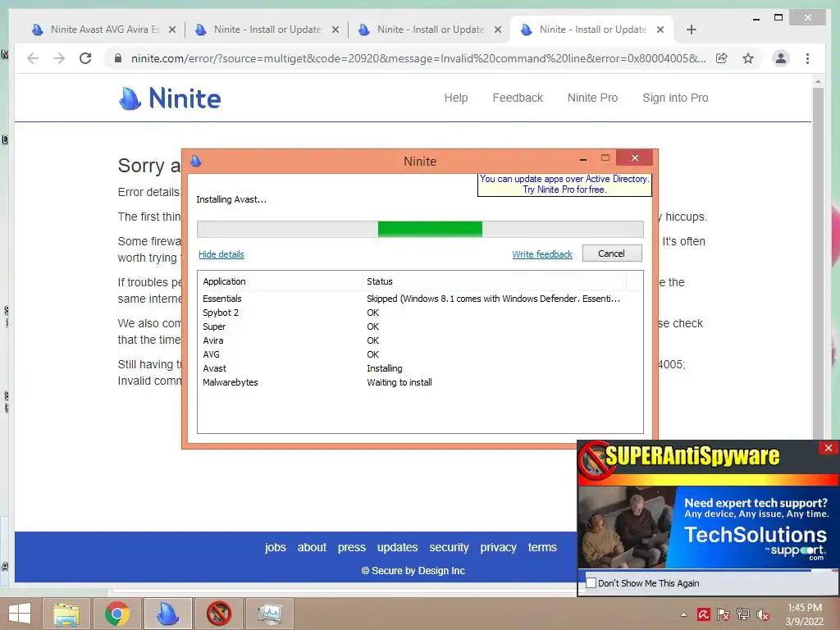Viewport: 840px width, 630px height.
Task: Open Ninite installer taskbar icon
Action: click(x=167, y=614)
